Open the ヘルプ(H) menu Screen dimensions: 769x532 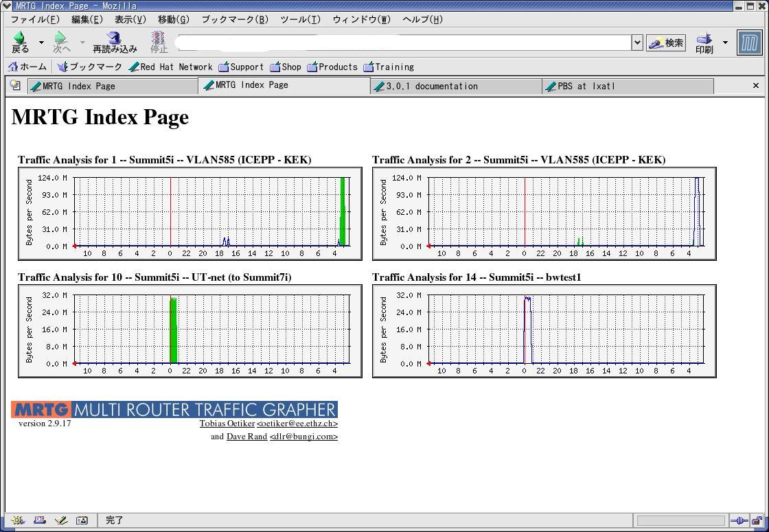pyautogui.click(x=422, y=20)
